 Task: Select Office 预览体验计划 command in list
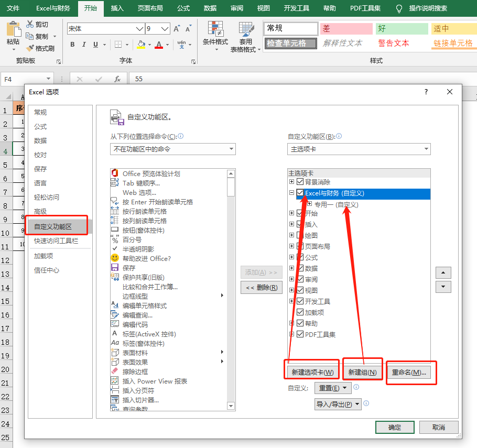coord(169,173)
